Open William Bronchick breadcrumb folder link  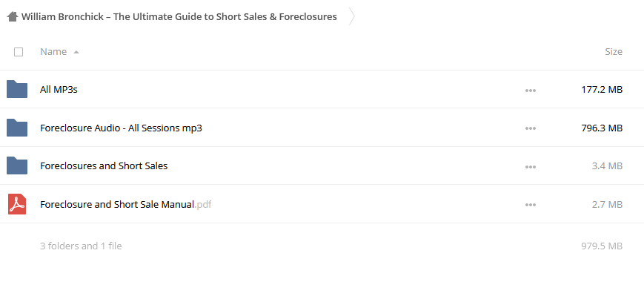179,17
